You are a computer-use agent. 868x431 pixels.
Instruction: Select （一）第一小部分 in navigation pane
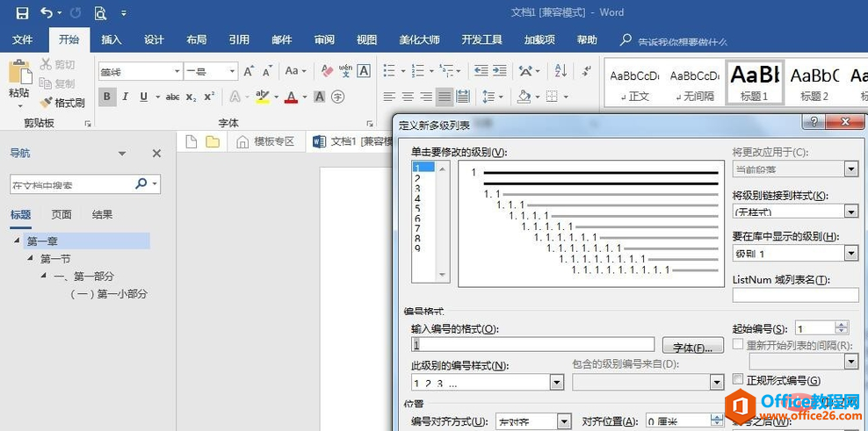pyautogui.click(x=109, y=294)
